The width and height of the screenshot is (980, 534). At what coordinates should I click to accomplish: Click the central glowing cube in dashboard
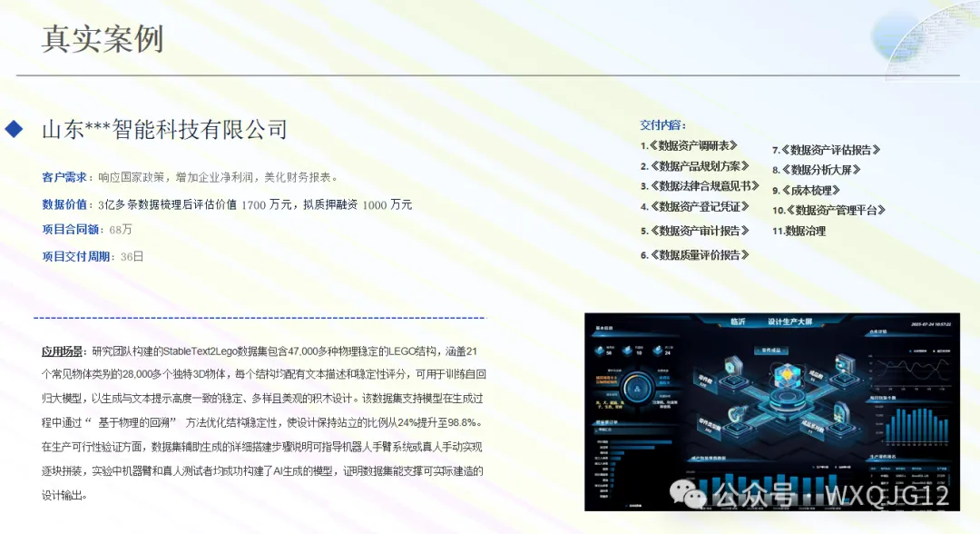pyautogui.click(x=786, y=376)
